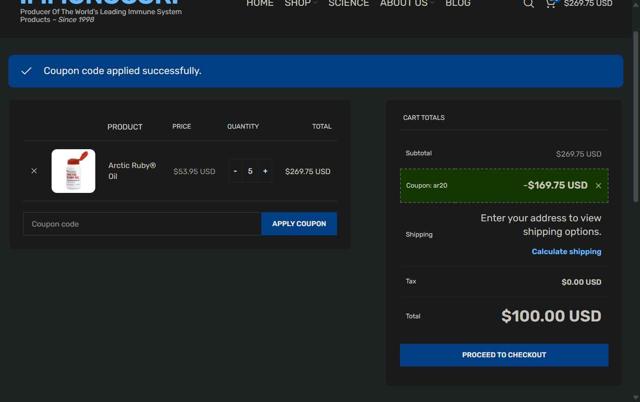Click the CART TOTALS heading

[424, 118]
